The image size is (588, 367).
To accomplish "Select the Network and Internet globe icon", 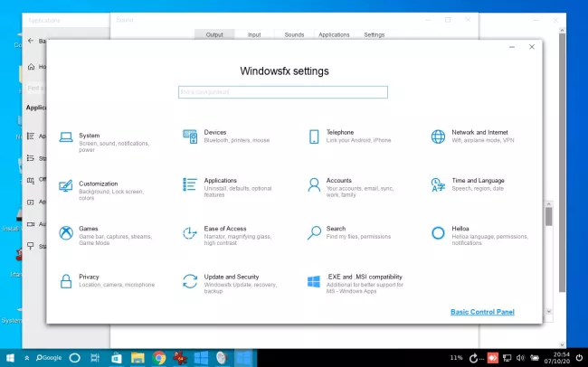I will [438, 136].
